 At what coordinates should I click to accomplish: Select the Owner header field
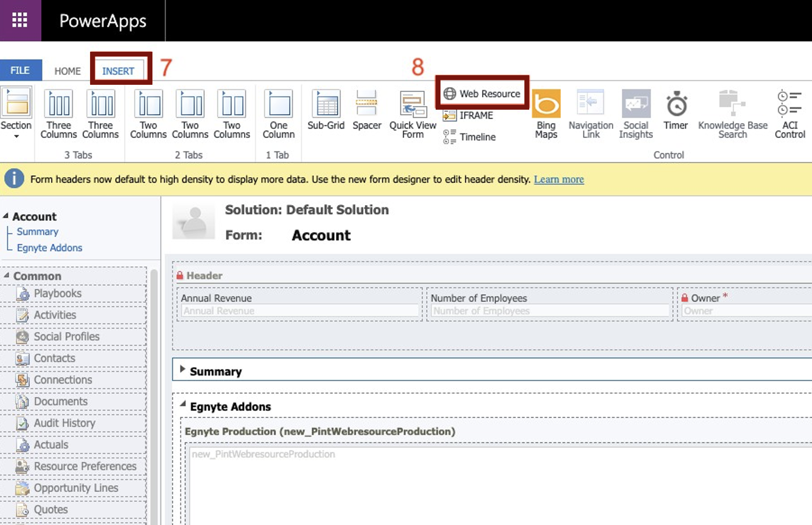744,304
